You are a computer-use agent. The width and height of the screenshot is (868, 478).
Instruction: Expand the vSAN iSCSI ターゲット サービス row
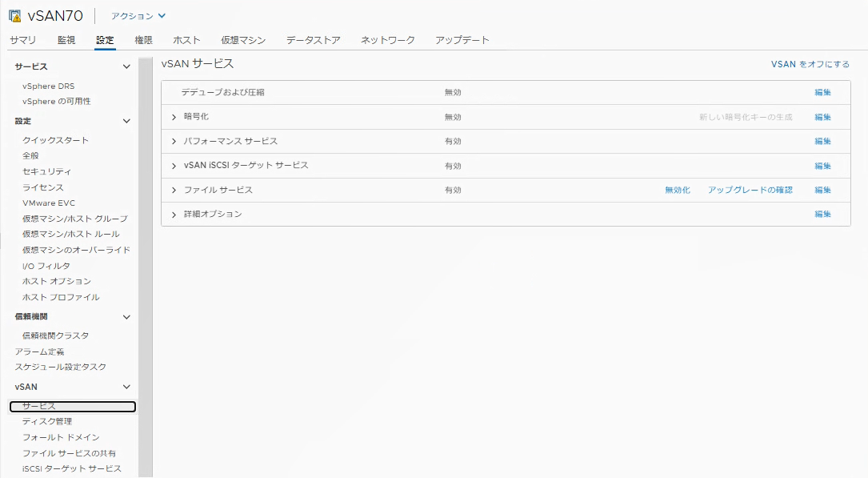[174, 166]
